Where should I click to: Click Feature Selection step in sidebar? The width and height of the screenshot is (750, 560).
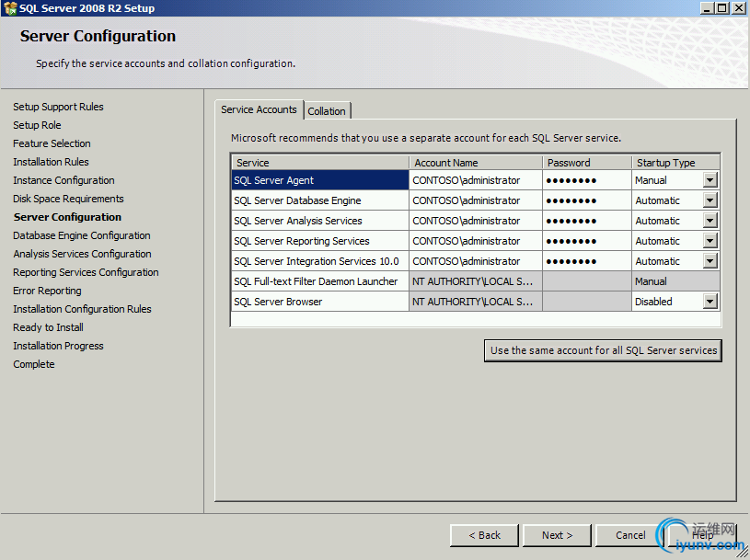coord(52,143)
